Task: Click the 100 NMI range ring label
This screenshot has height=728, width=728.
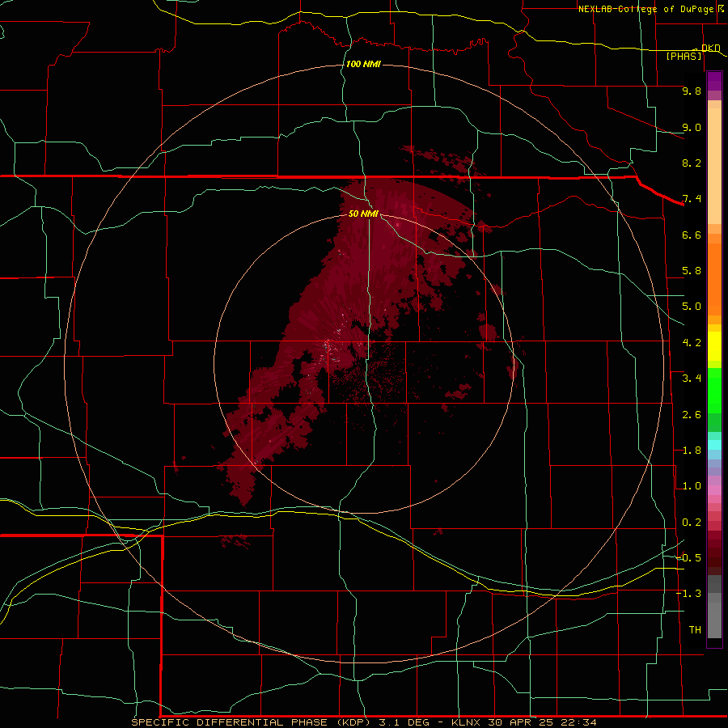Action: 363,64
